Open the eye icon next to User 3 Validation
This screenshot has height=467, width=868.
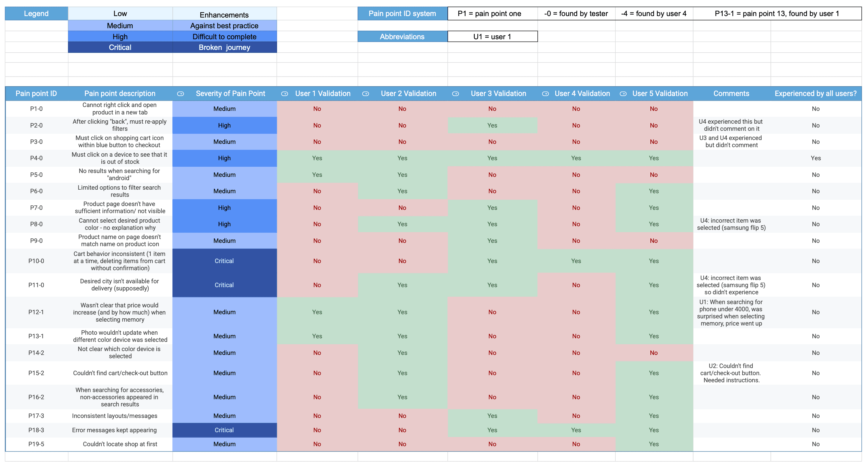point(456,94)
